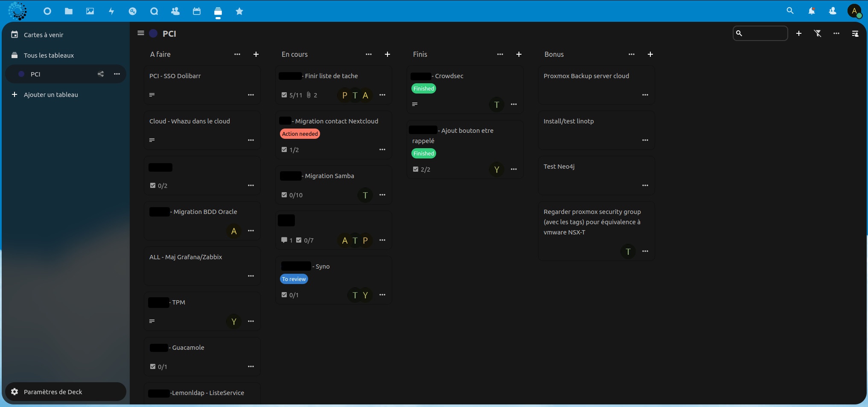This screenshot has width=868, height=407.
Task: Click description icon on TPM card
Action: (152, 321)
